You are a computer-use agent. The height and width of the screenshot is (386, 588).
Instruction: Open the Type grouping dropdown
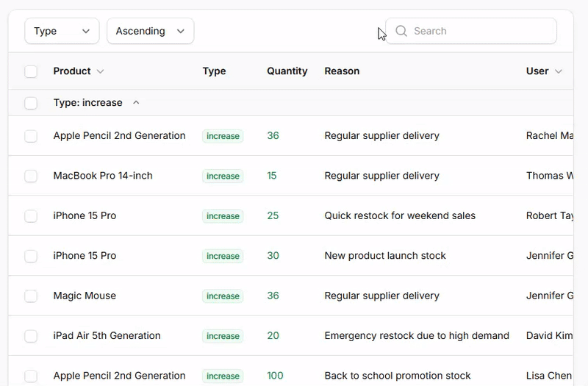tap(62, 31)
